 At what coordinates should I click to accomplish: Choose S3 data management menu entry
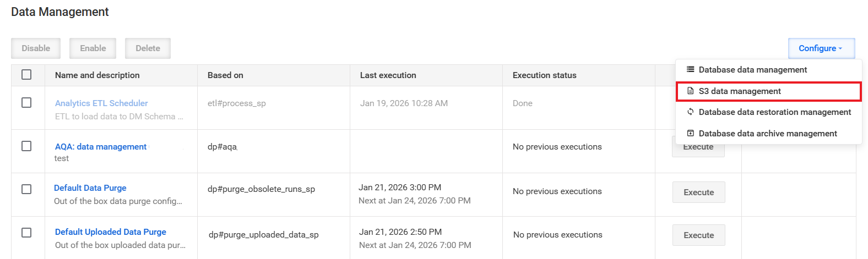[x=768, y=91]
